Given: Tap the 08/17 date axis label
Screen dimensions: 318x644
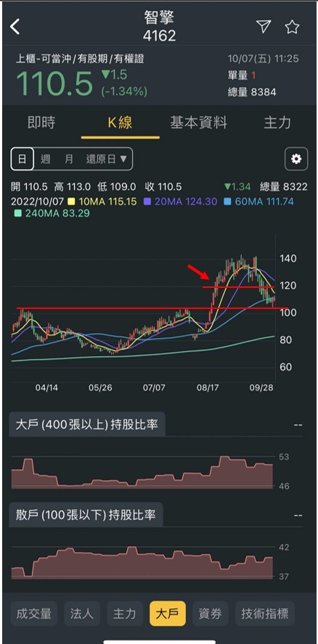Looking at the screenshot, I should (x=208, y=388).
